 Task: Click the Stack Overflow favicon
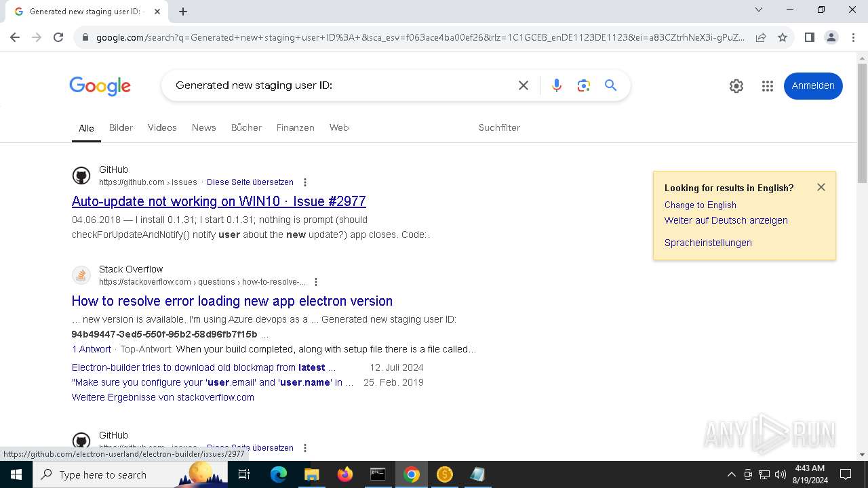click(x=81, y=275)
